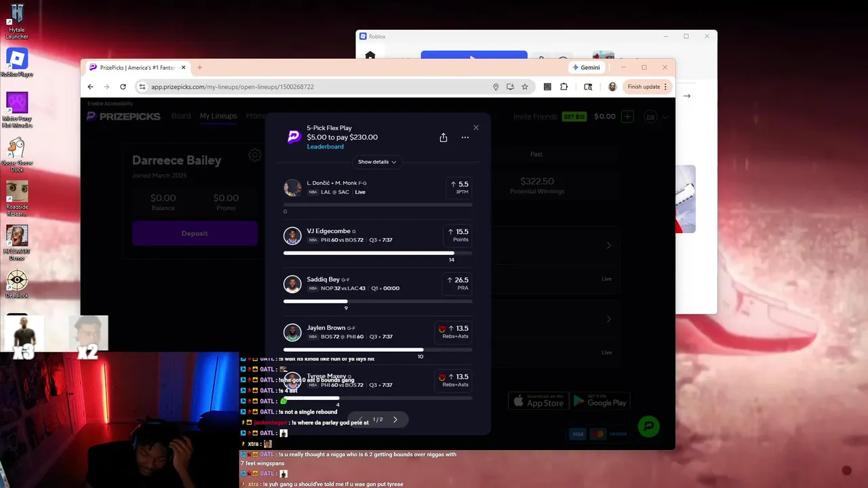This screenshot has width=868, height=488.
Task: Bookmark this page with the star icon
Action: (x=525, y=87)
